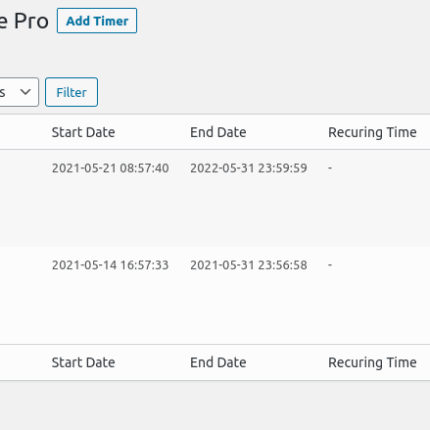
Task: Click the bottom Recuring Time footer label
Action: pos(372,362)
